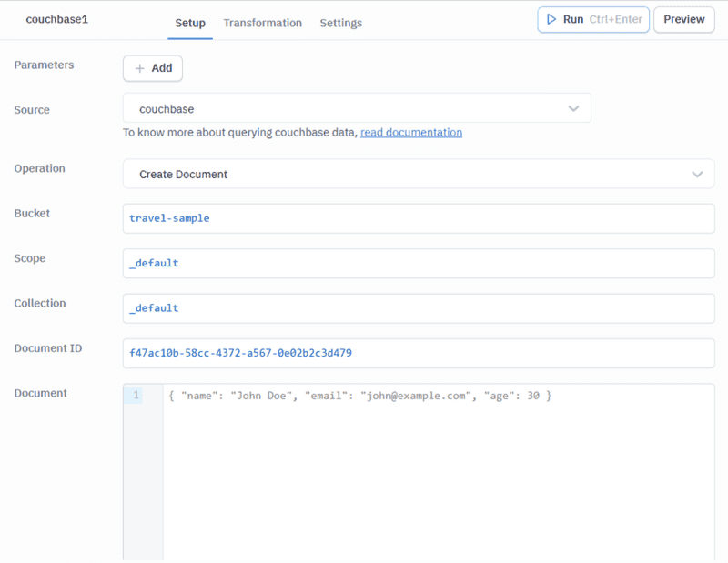
Task: Open the Setup tab
Action: coord(189,23)
